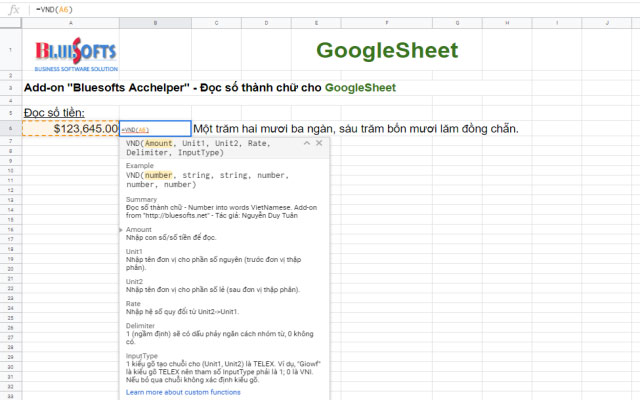Image resolution: width=640 pixels, height=400 pixels.
Task: Select column A header
Action: [71, 23]
